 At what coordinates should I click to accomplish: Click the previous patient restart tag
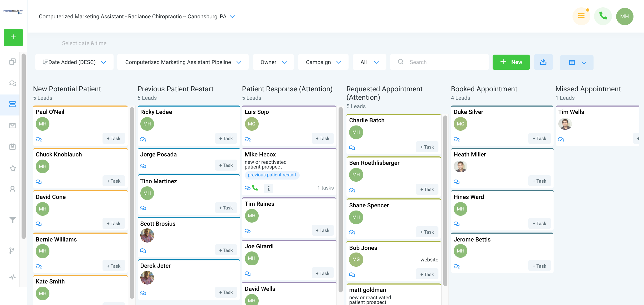tap(272, 175)
